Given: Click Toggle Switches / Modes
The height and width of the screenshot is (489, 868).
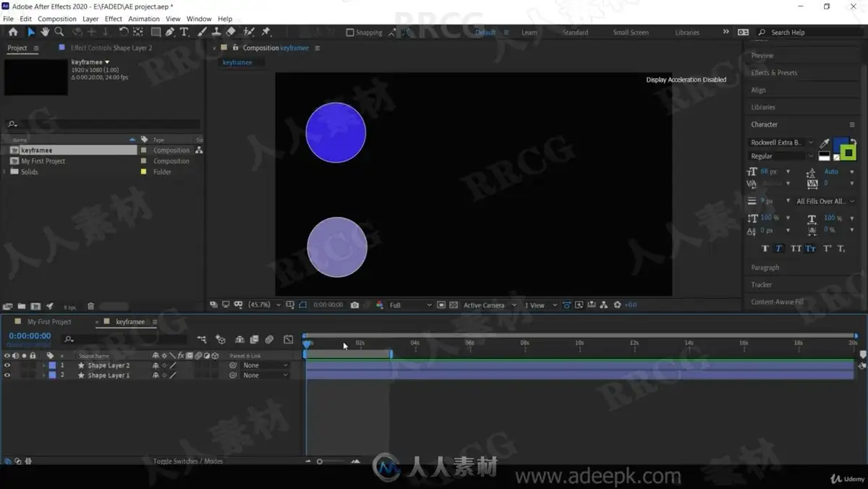Looking at the screenshot, I should point(188,462).
